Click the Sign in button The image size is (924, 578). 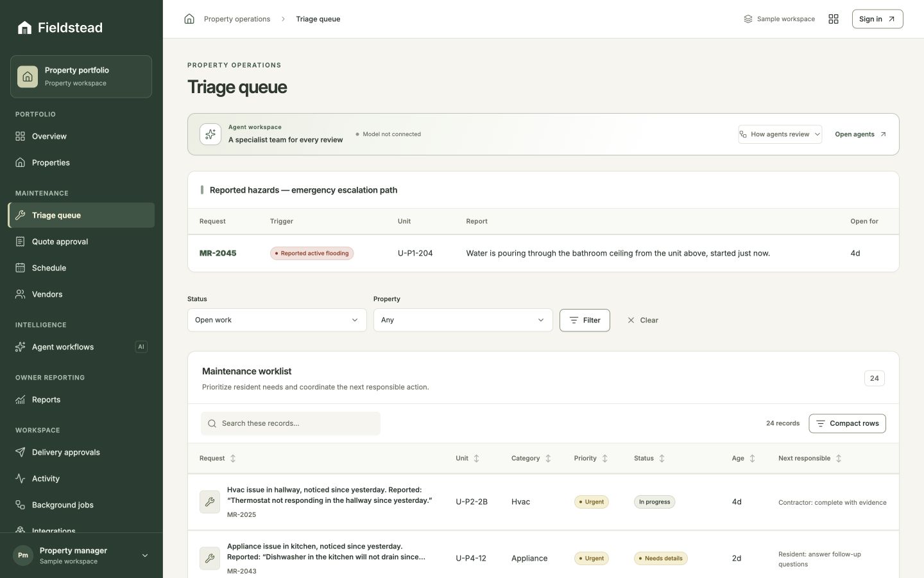877,19
